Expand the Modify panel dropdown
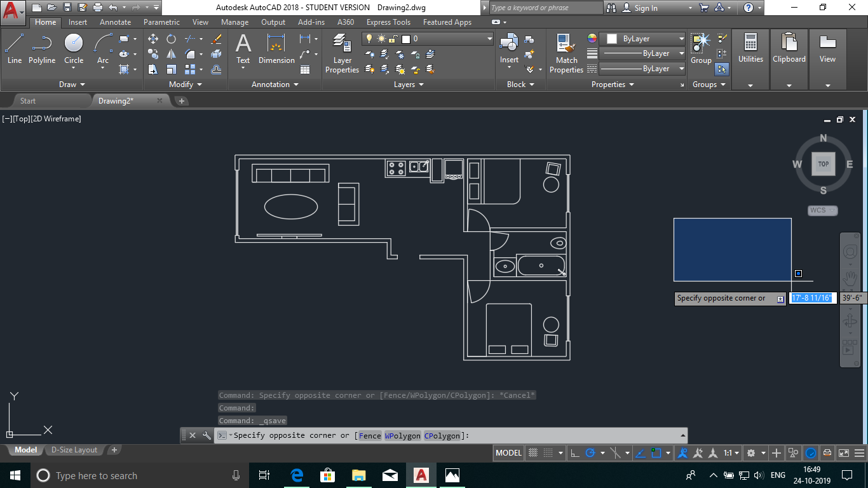Image resolution: width=868 pixels, height=488 pixels. (x=186, y=85)
